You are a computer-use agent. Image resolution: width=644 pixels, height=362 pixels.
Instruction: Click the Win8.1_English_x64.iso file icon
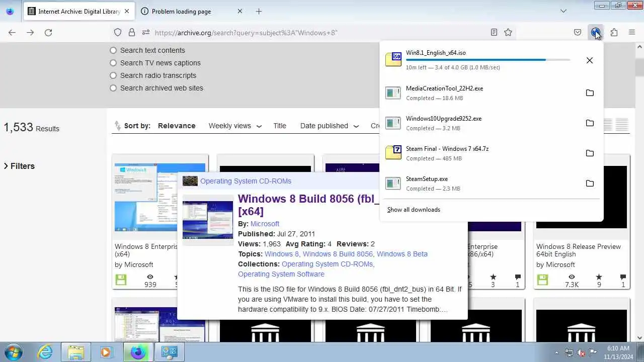coord(393,59)
